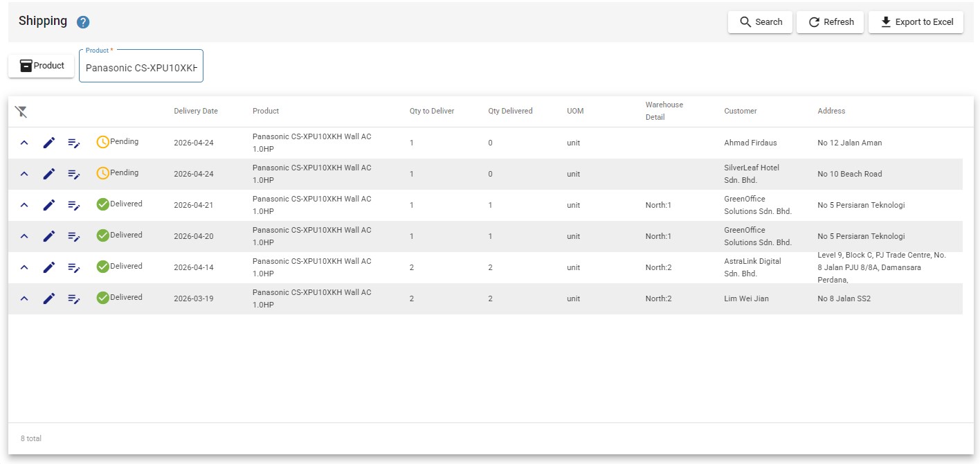Click the Search button
The height and width of the screenshot is (464, 980).
coord(760,22)
